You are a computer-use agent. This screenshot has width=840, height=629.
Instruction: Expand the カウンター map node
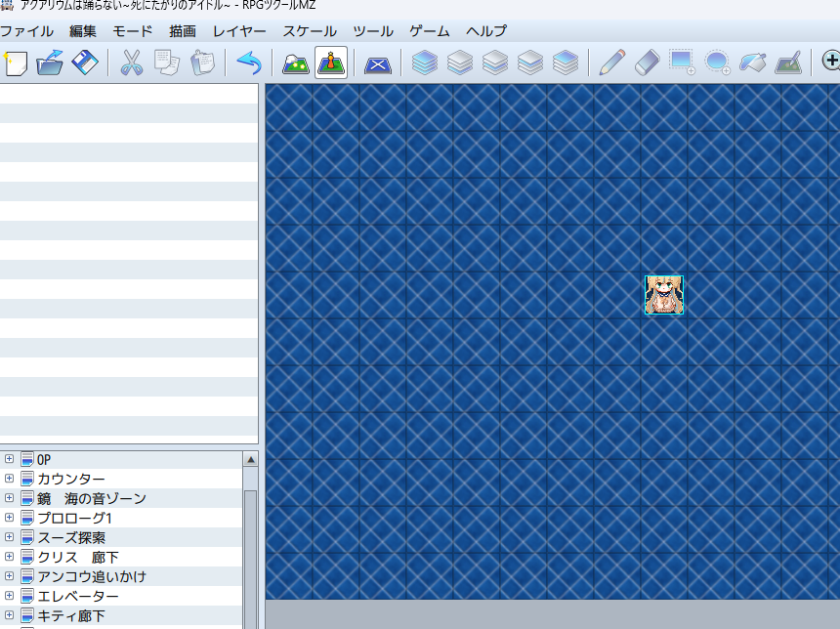[9, 478]
